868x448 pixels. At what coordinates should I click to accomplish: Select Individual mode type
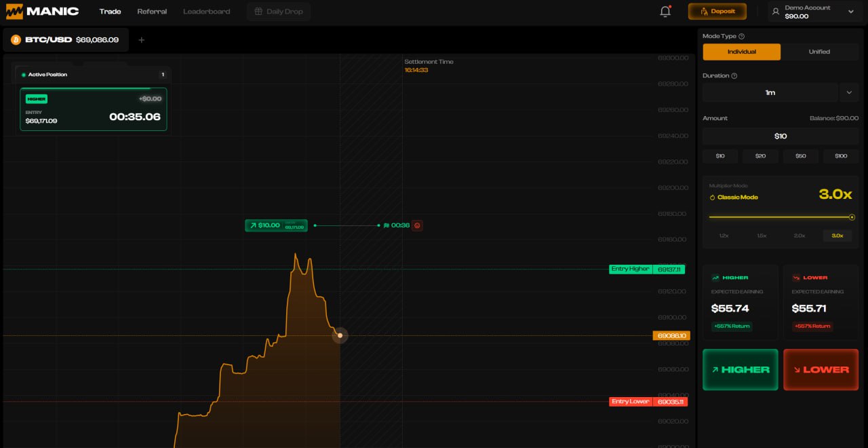tap(741, 52)
